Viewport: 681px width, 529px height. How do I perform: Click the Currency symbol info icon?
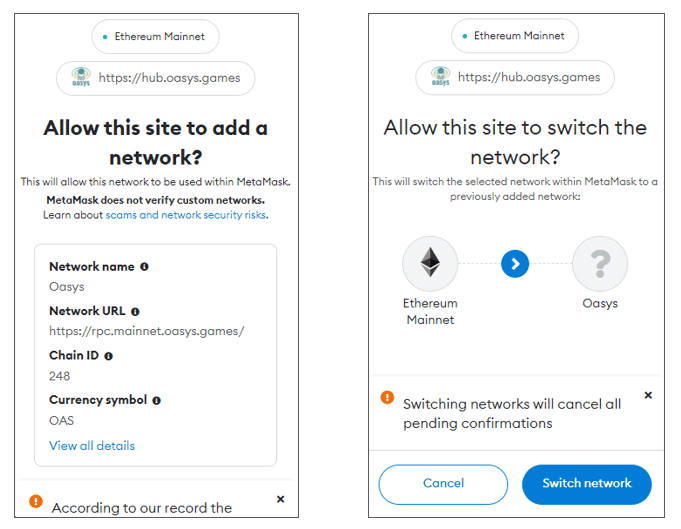click(156, 400)
